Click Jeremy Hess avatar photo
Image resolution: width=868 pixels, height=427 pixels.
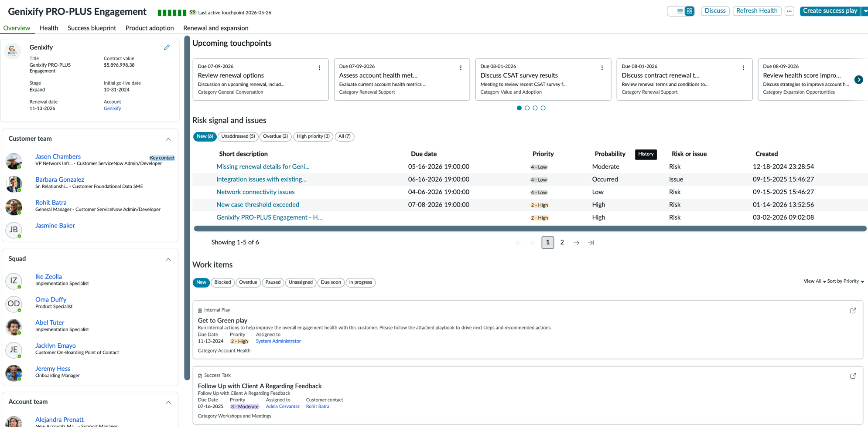pyautogui.click(x=14, y=373)
